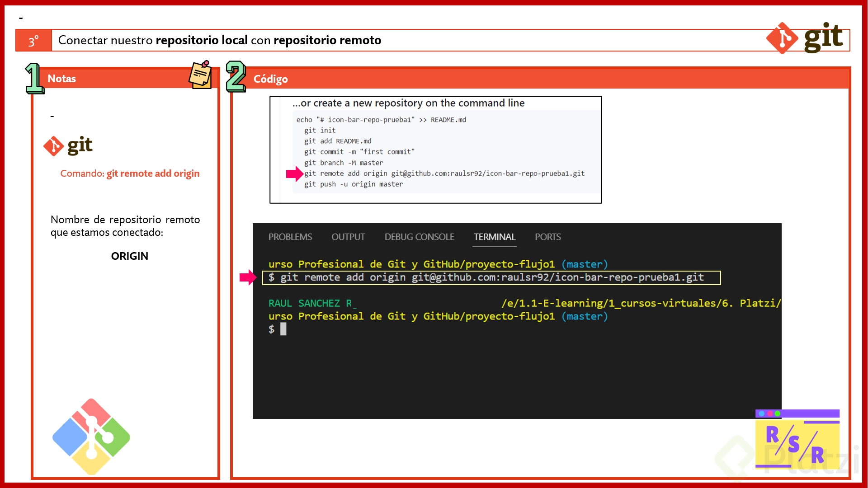
Task: Click the git logo in header corner
Action: 805,38
